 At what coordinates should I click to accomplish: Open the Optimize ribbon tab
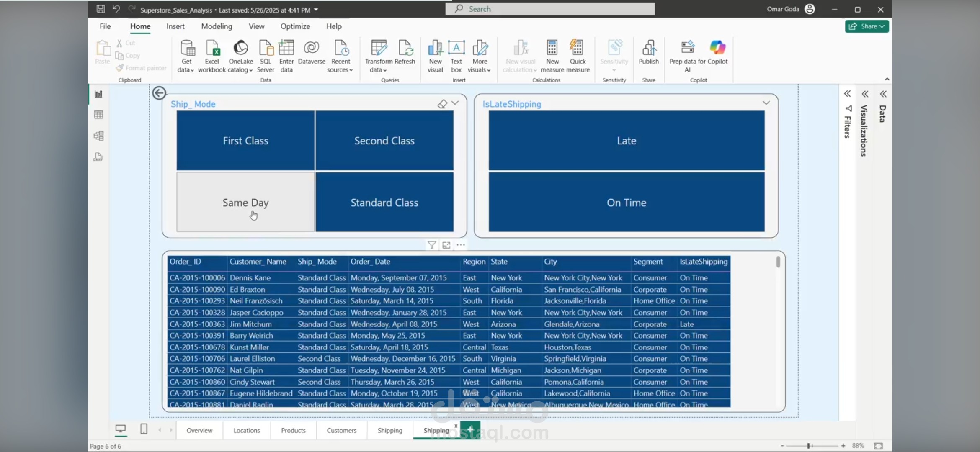295,26
